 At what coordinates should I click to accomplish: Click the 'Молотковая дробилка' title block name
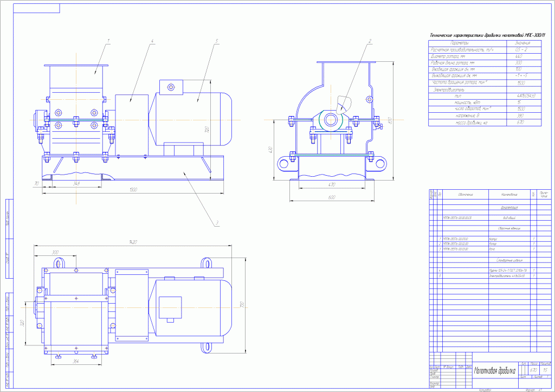495,371
